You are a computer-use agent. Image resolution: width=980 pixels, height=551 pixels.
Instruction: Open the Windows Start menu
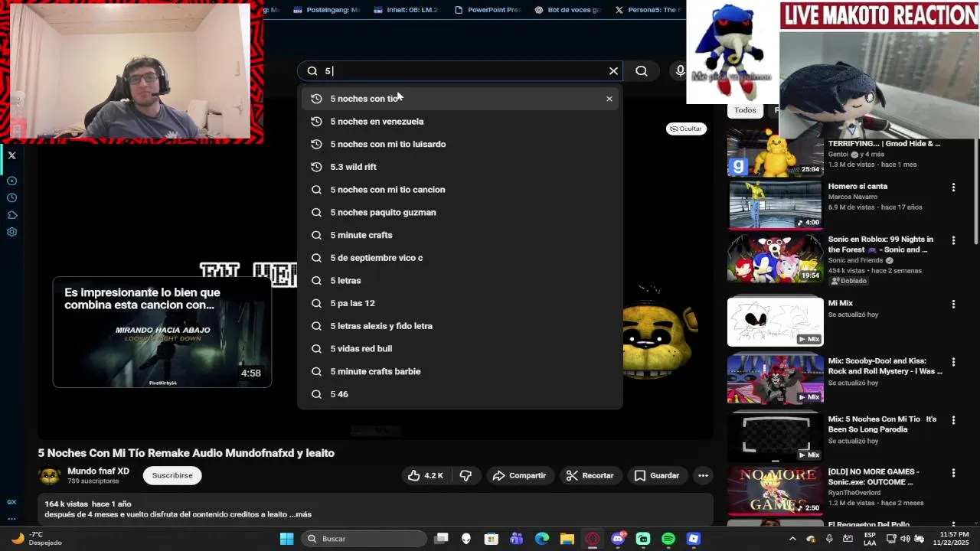[286, 539]
